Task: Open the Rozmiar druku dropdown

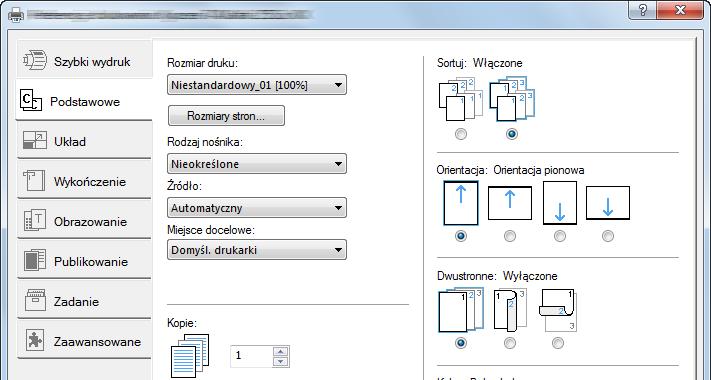Action: (x=257, y=85)
